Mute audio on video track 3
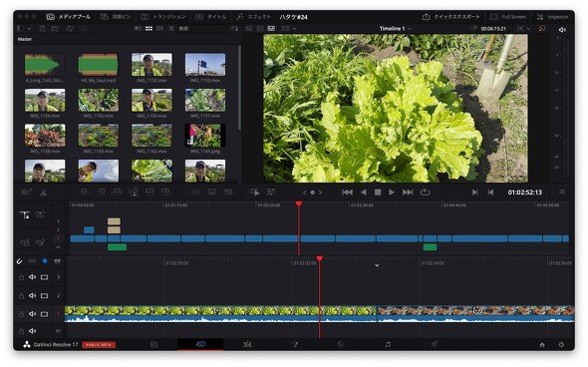Image resolution: width=588 pixels, height=367 pixels. click(x=33, y=277)
